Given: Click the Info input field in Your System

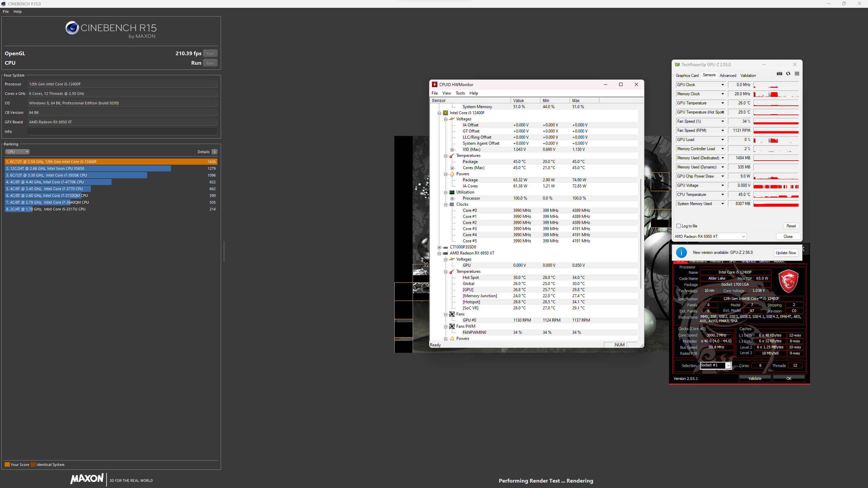Looking at the screenshot, I should click(x=122, y=131).
